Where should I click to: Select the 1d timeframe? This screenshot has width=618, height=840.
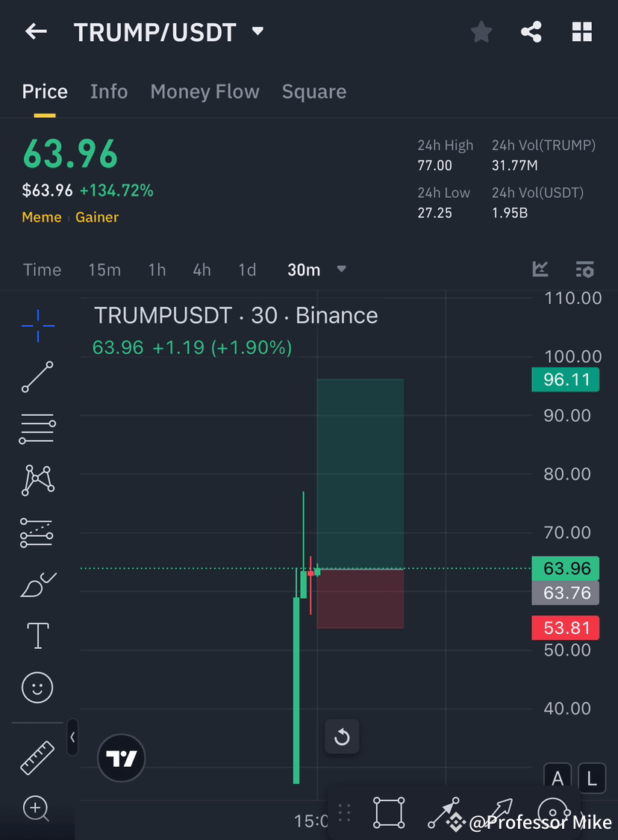[247, 270]
